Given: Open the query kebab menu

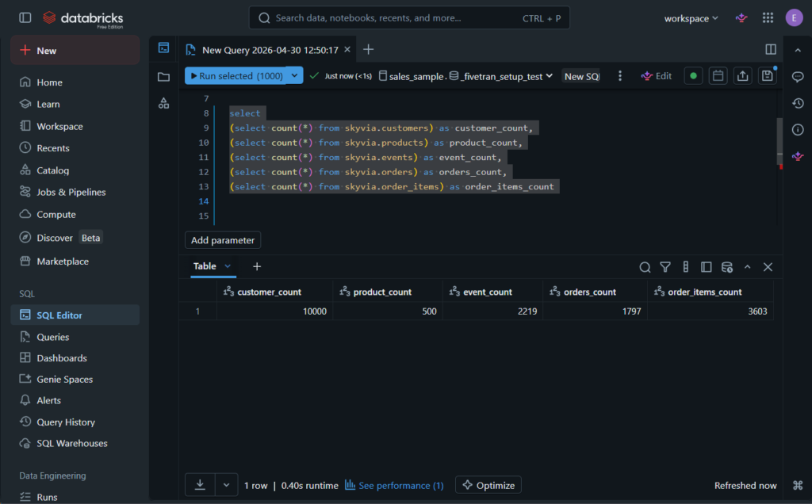Looking at the screenshot, I should click(x=620, y=76).
